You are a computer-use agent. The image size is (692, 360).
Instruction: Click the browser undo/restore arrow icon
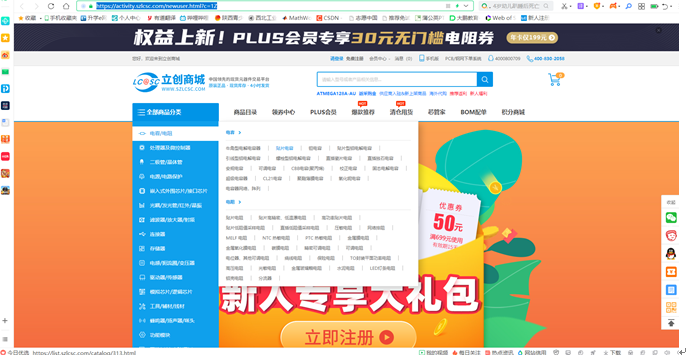point(666,6)
